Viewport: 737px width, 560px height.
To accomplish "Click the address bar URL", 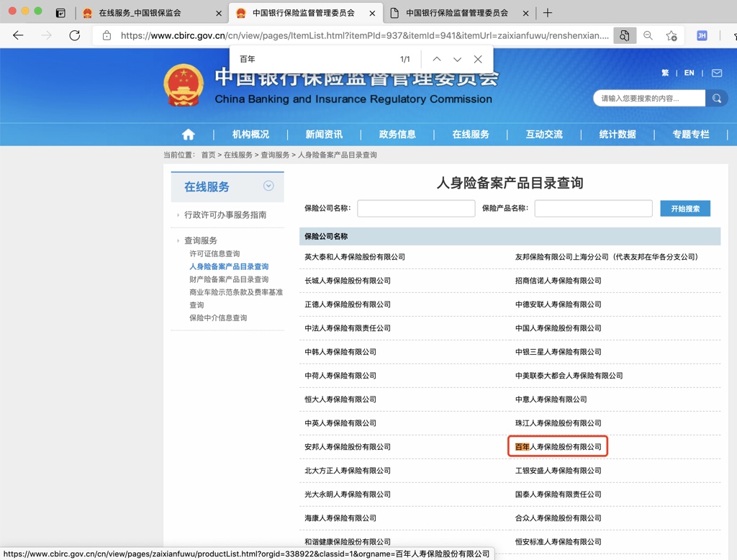I will (364, 35).
